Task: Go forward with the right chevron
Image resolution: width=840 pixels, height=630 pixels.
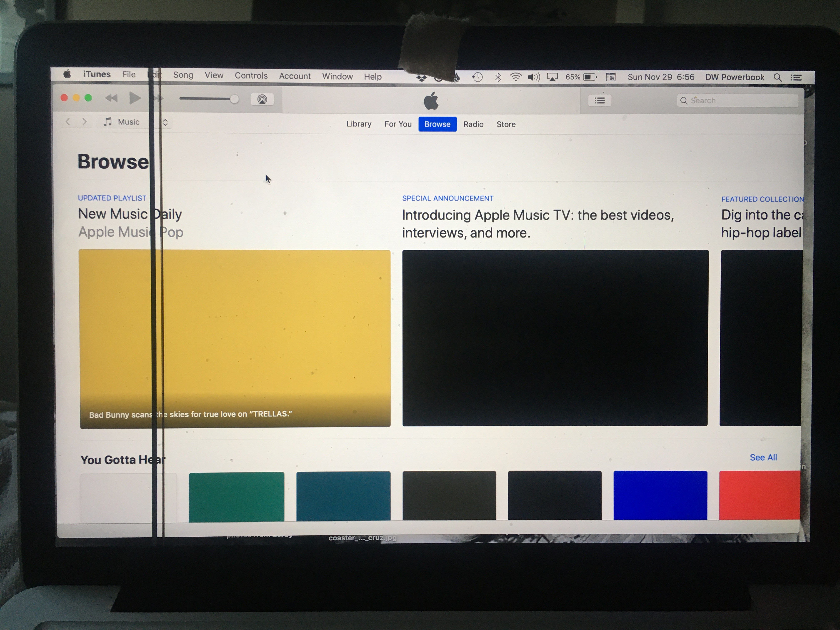Action: (x=85, y=122)
